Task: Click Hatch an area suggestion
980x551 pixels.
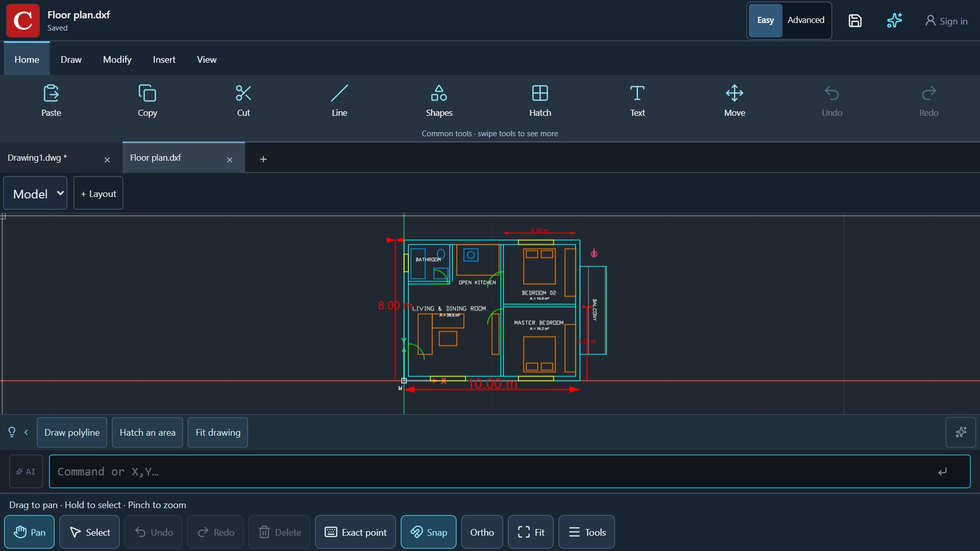Action: tap(148, 432)
